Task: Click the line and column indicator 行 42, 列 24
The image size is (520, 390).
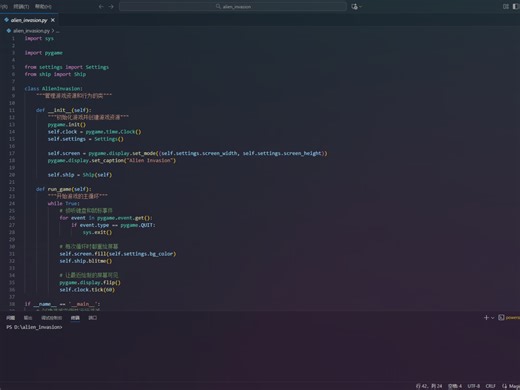Action: pyautogui.click(x=429, y=386)
